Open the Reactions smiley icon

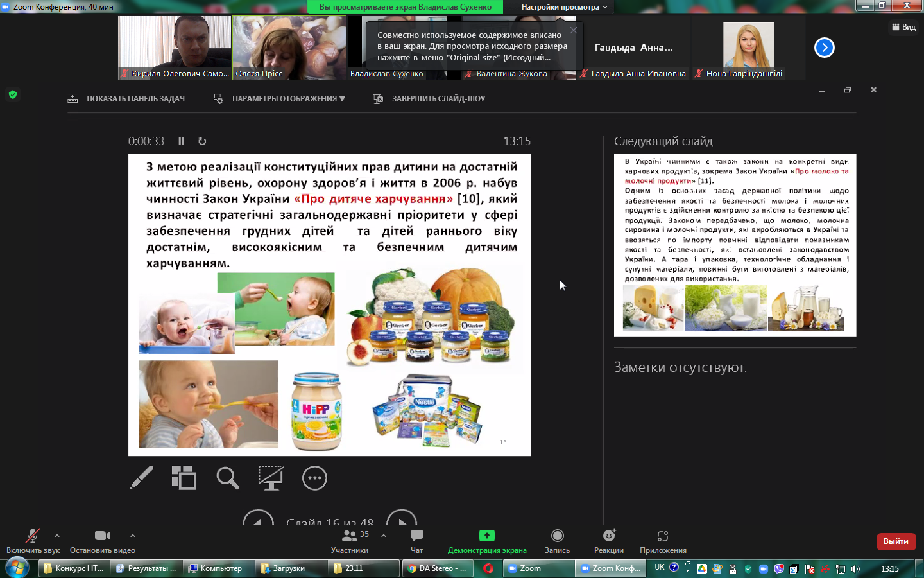pyautogui.click(x=608, y=541)
